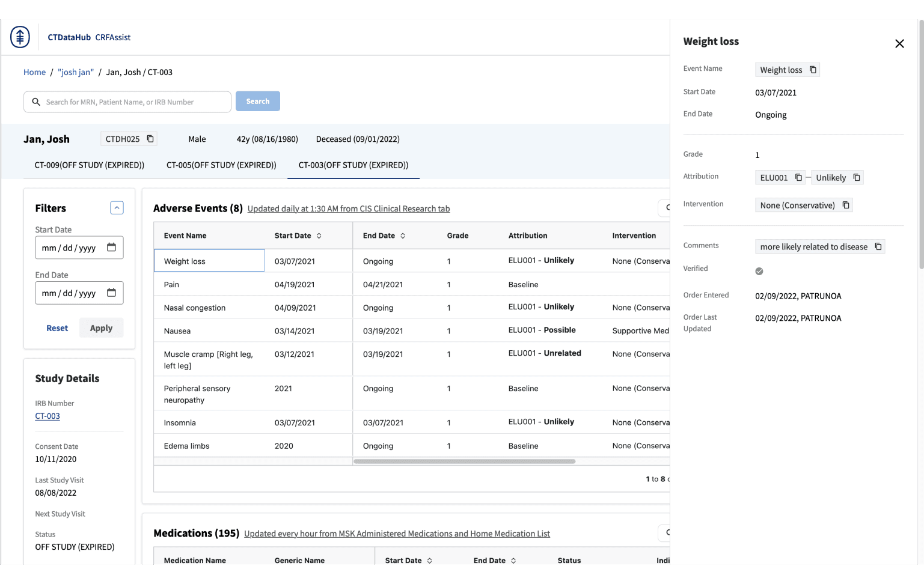Sort Adverse Events by End Date
The width and height of the screenshot is (924, 584).
point(403,236)
